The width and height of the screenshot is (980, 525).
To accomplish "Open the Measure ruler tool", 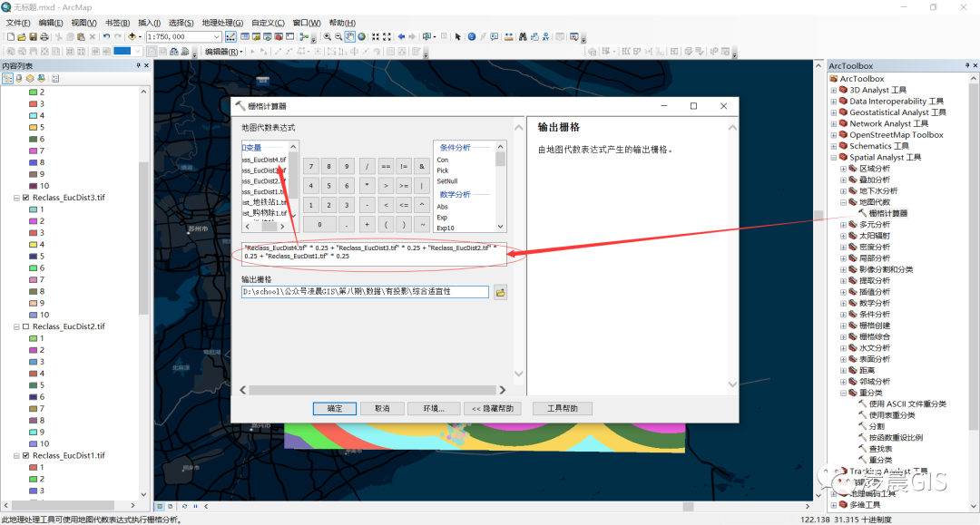I will pyautogui.click(x=509, y=37).
